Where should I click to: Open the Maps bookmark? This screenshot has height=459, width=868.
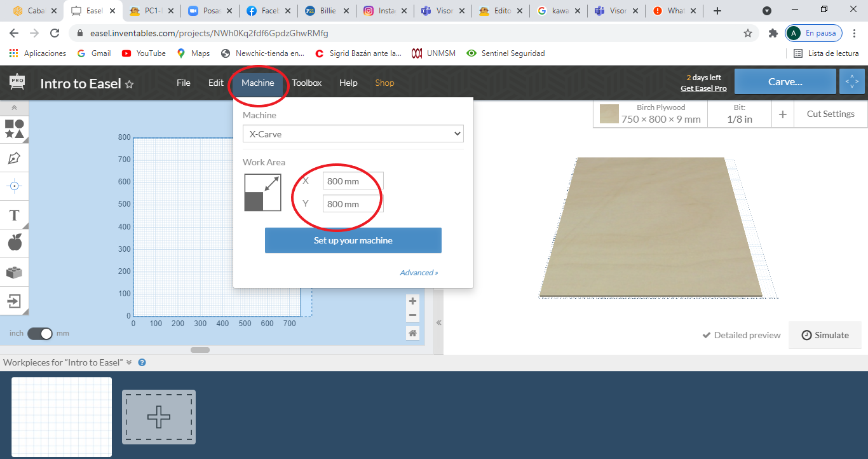[193, 53]
